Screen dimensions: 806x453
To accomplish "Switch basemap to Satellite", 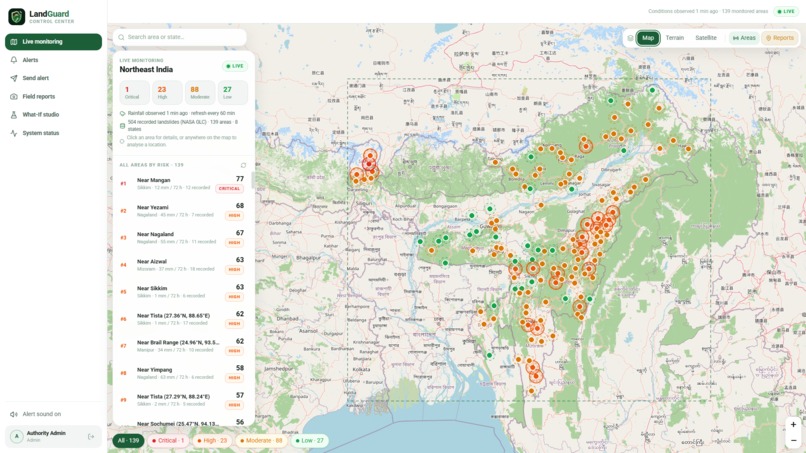I will pos(706,38).
